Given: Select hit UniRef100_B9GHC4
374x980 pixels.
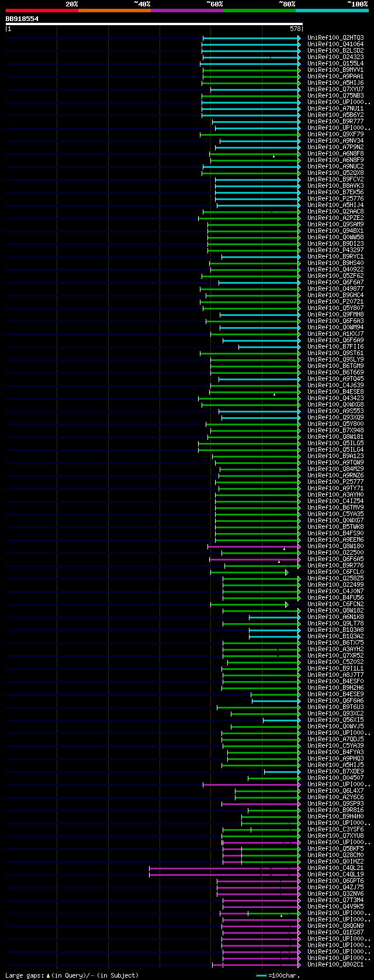Looking at the screenshot, I should (335, 295).
